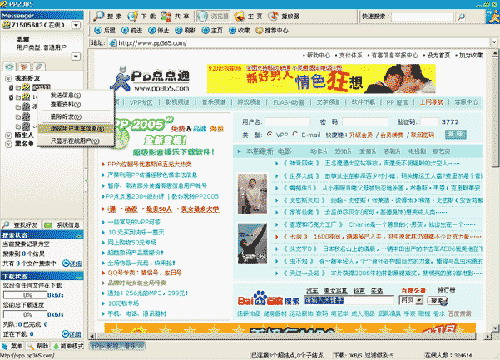Collapse the user info panel arrow

tap(76, 56)
